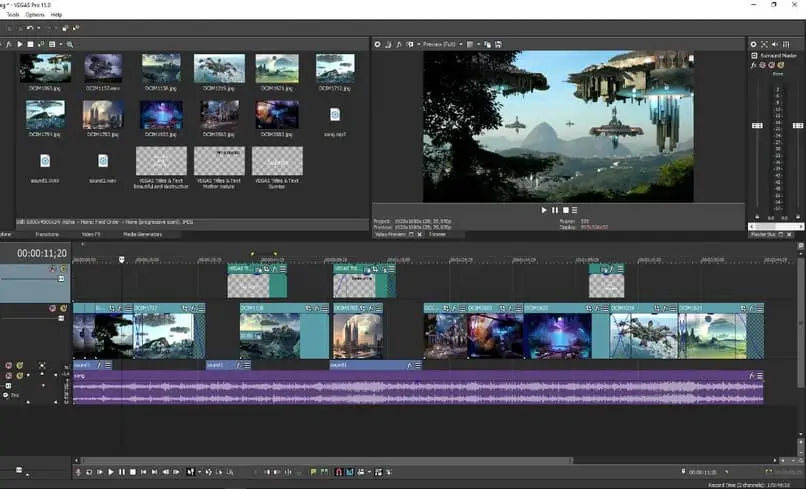Click Play in the timeline transport bar
Viewport: 806px width, 489px height.
[x=111, y=472]
